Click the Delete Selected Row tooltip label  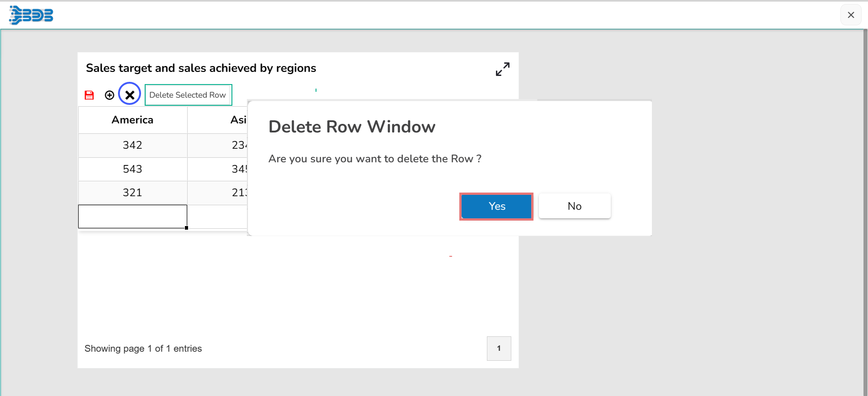(x=188, y=95)
